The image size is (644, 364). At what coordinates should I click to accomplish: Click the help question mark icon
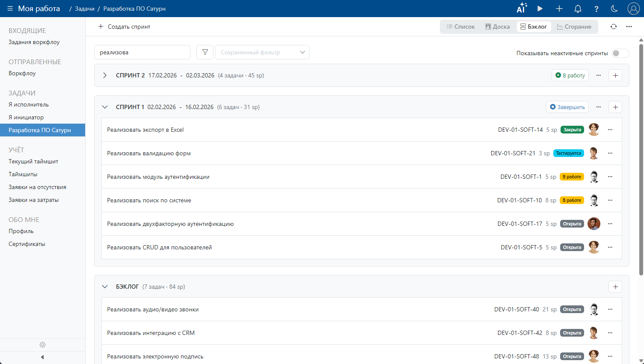click(x=596, y=9)
